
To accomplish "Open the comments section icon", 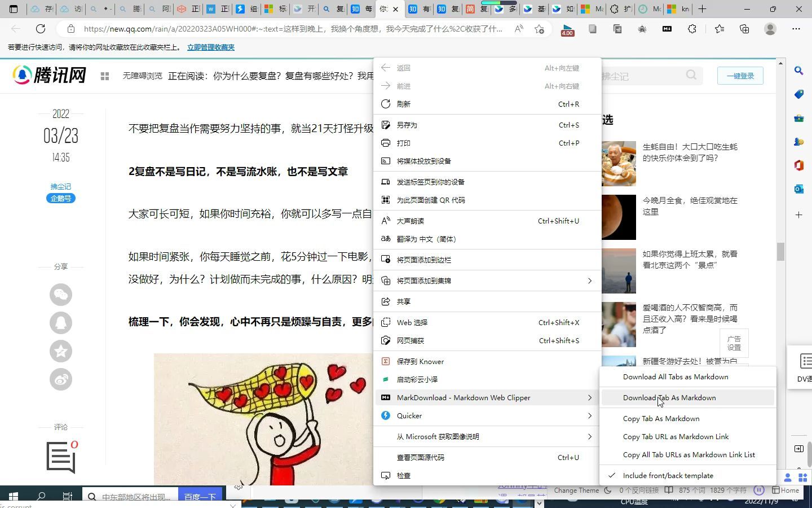I will pyautogui.click(x=61, y=456).
